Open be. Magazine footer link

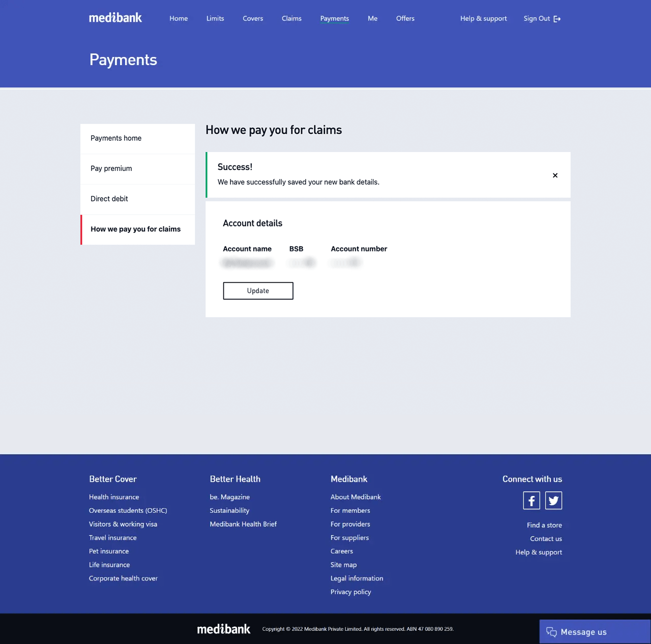coord(230,497)
